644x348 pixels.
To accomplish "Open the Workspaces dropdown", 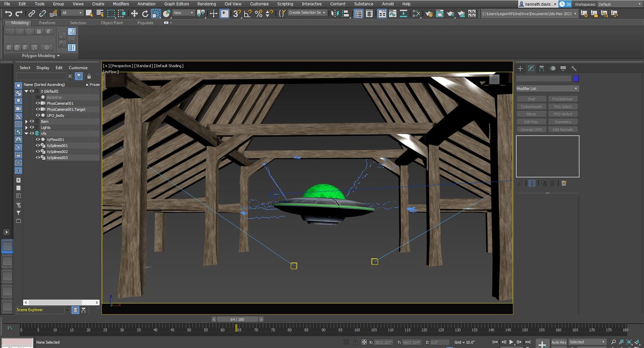I will 620,4.
